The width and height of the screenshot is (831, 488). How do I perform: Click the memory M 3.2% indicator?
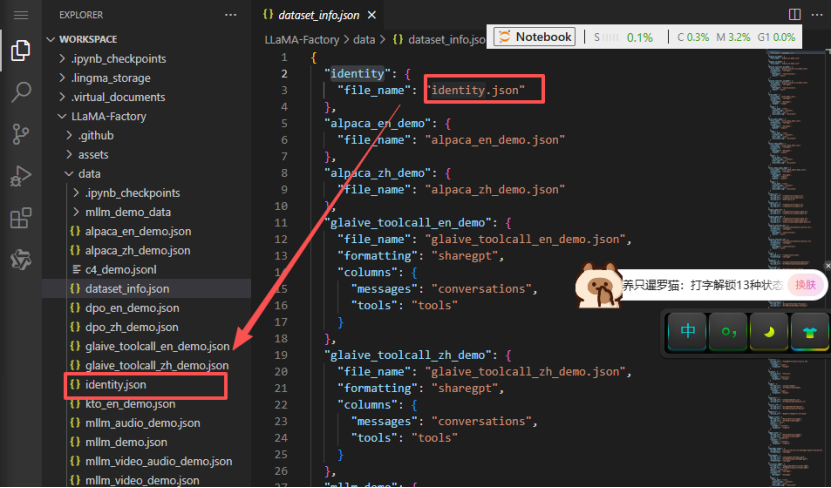[733, 37]
